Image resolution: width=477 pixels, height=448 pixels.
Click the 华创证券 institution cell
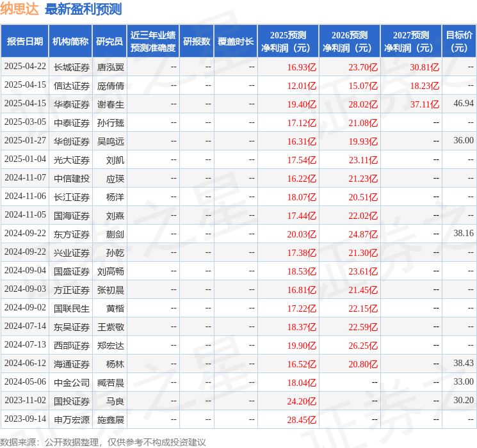click(x=72, y=141)
